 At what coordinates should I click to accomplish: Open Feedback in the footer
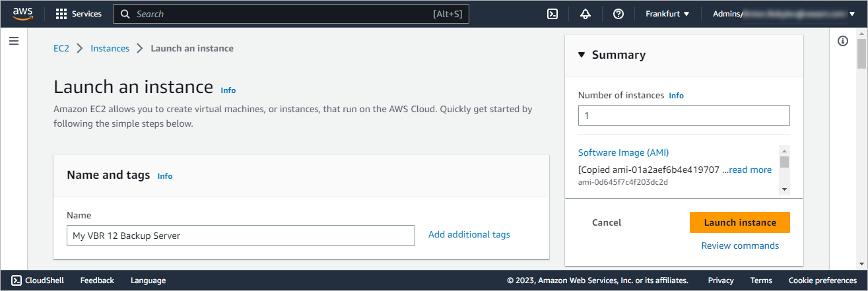coord(97,280)
